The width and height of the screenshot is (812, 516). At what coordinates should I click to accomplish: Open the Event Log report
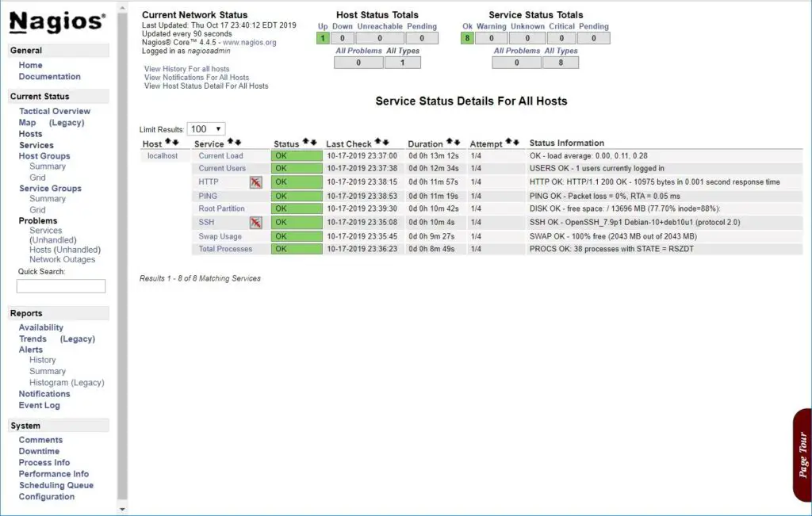click(40, 404)
